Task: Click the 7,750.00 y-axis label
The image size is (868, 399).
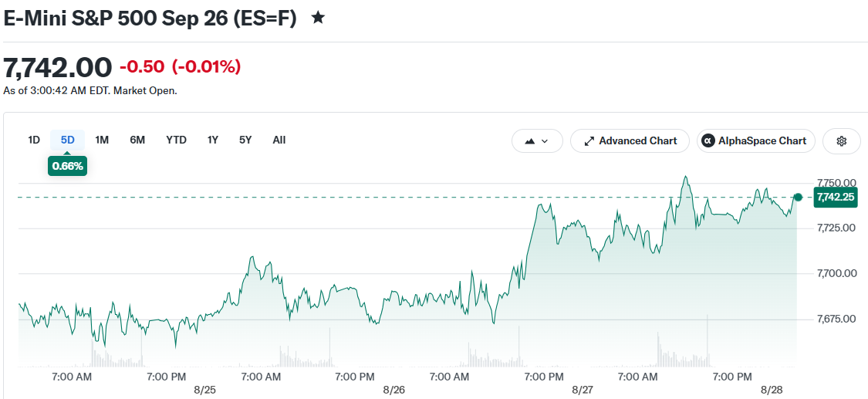Action: coord(836,183)
